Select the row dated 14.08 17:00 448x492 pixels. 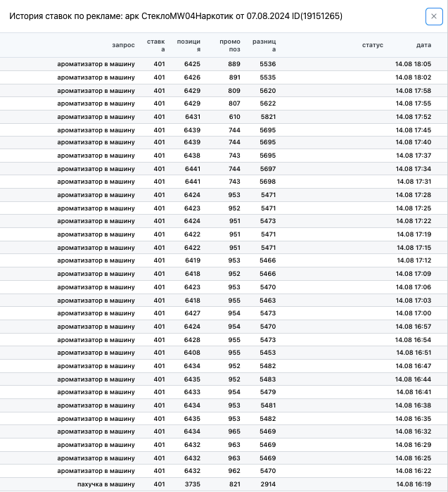click(x=224, y=313)
